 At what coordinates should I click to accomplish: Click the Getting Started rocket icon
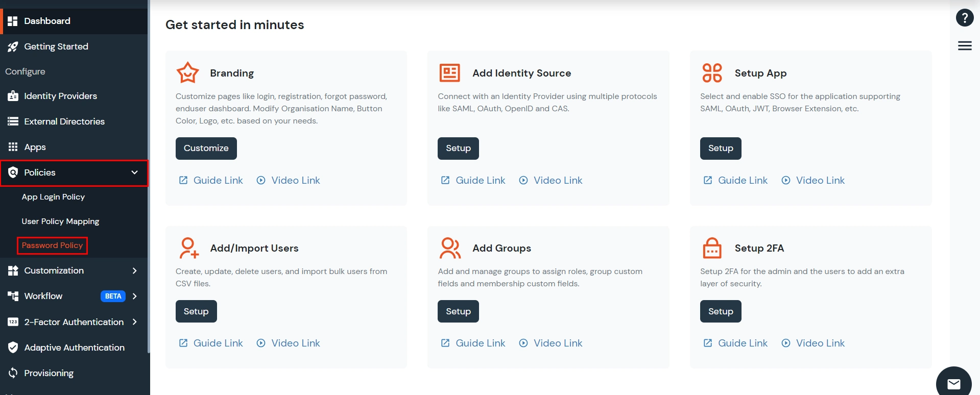point(13,46)
